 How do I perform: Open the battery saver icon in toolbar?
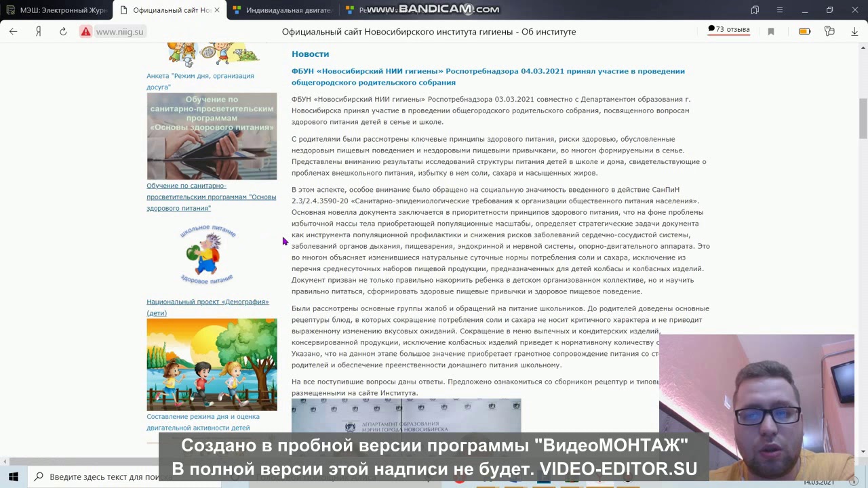tap(805, 32)
